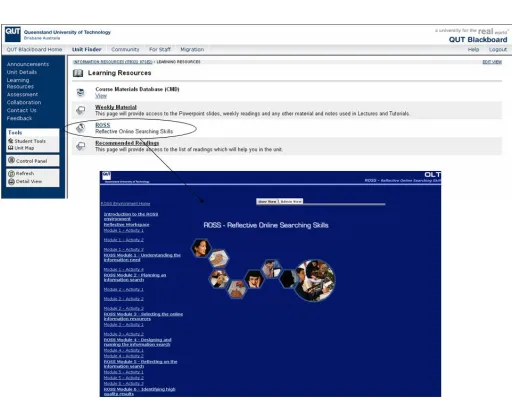Open Learning Resources in the sidebar
This screenshot has width=512, height=400.
click(x=20, y=83)
